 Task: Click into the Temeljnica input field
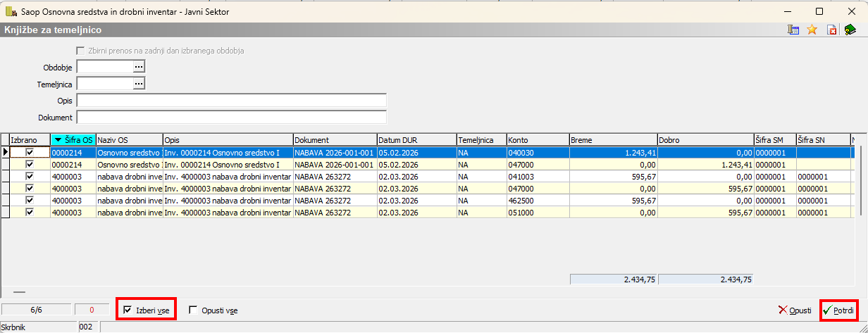pyautogui.click(x=104, y=84)
